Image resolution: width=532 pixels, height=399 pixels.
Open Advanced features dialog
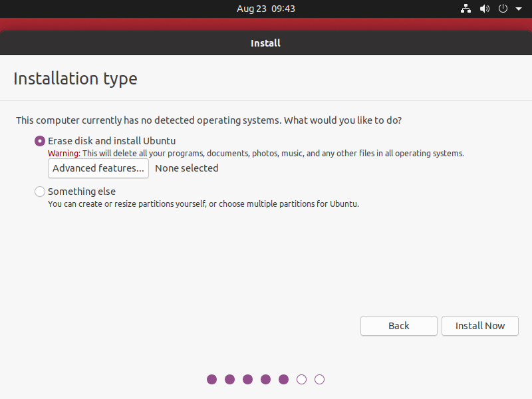coord(98,168)
